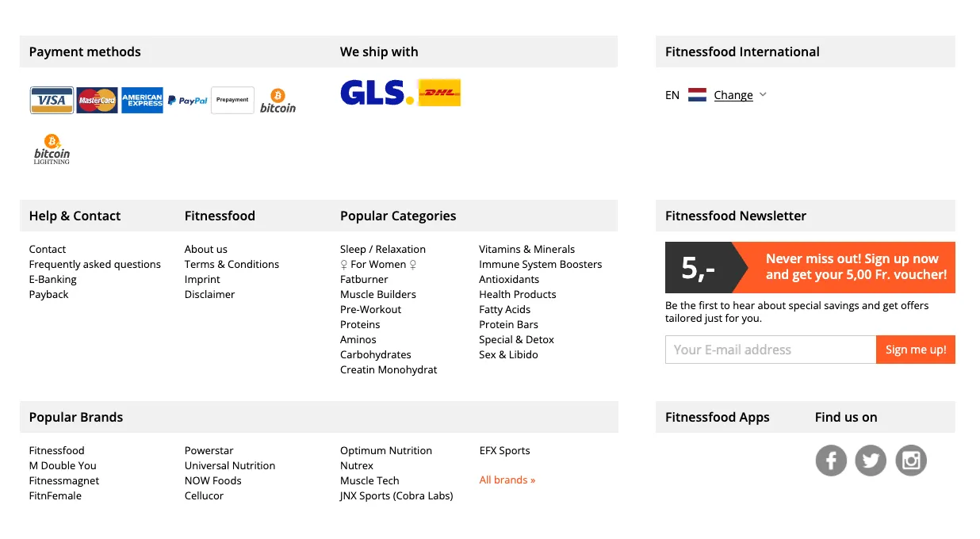Open the Instagram social icon
This screenshot has height=539, width=980.
click(x=911, y=461)
